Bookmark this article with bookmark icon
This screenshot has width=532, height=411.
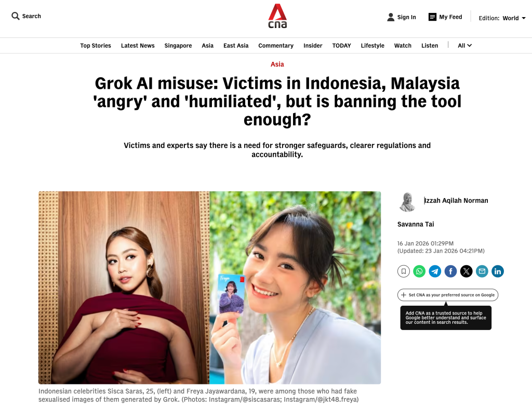tap(403, 271)
